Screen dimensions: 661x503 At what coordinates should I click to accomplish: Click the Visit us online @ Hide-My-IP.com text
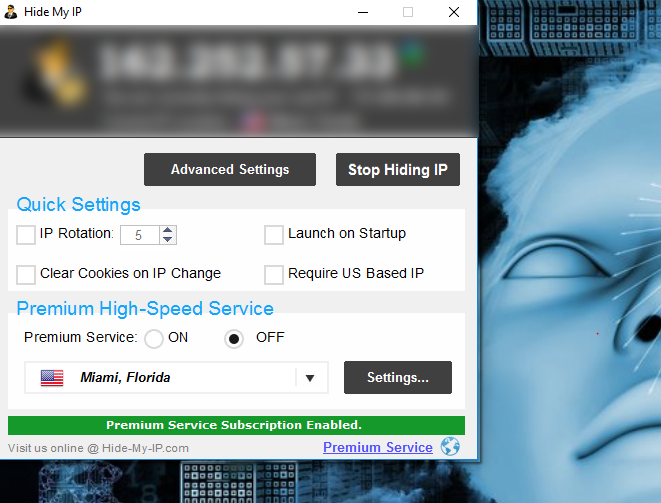tap(98, 448)
